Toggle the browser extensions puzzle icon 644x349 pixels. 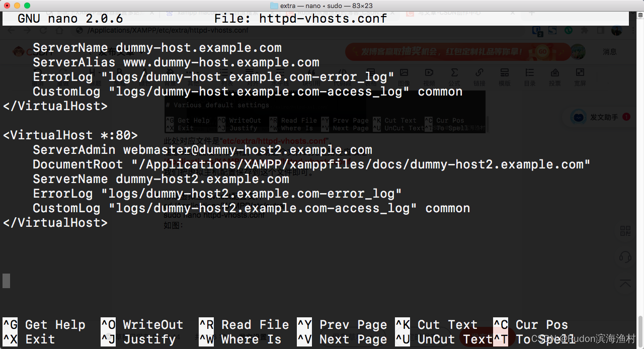click(x=584, y=30)
